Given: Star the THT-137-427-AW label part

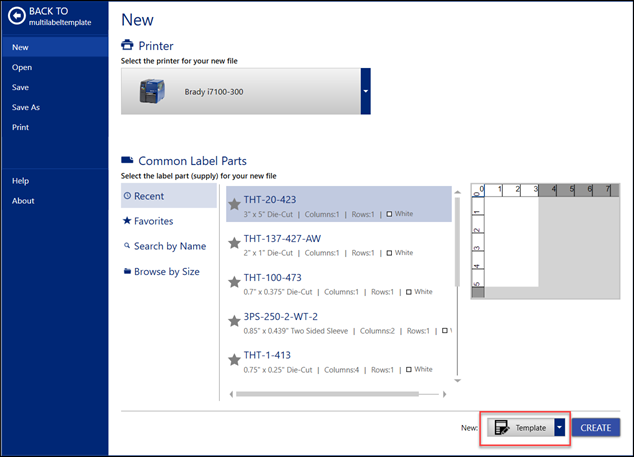Looking at the screenshot, I should pos(235,243).
